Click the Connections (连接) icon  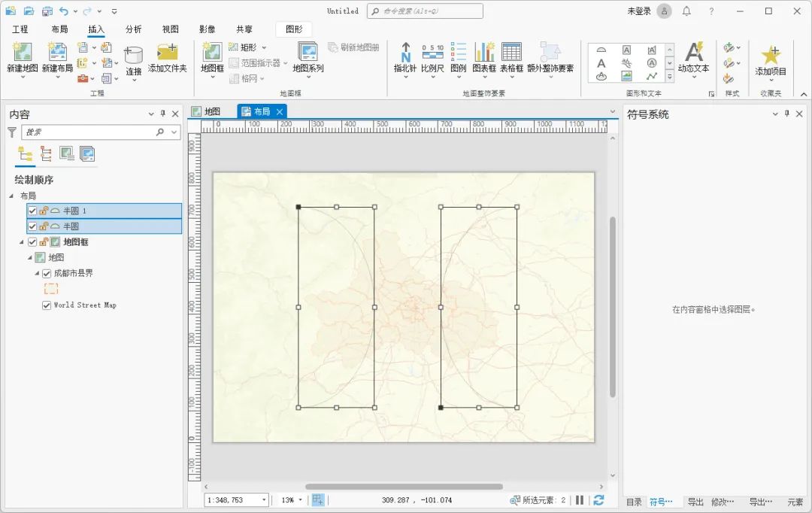pyautogui.click(x=133, y=56)
